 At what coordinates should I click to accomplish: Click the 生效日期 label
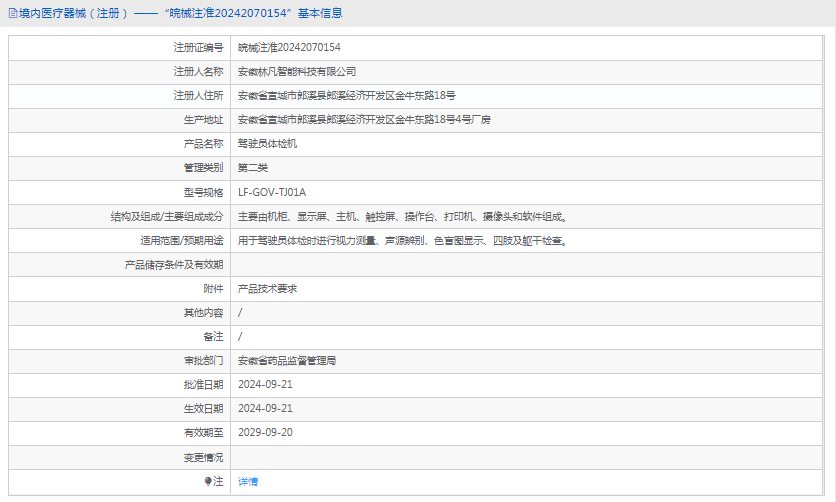click(x=204, y=408)
